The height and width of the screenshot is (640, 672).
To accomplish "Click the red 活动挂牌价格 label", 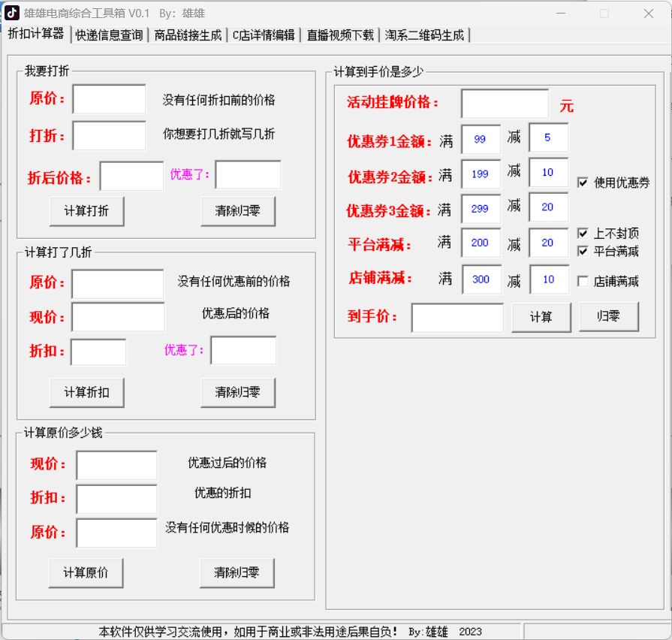I will click(x=392, y=102).
